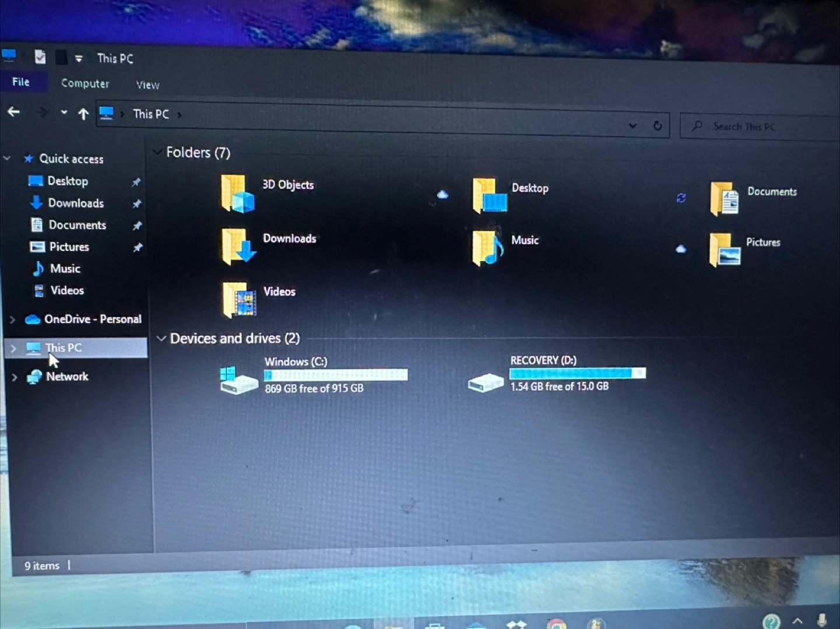Click the This PC breadcrumb in address bar

(151, 114)
